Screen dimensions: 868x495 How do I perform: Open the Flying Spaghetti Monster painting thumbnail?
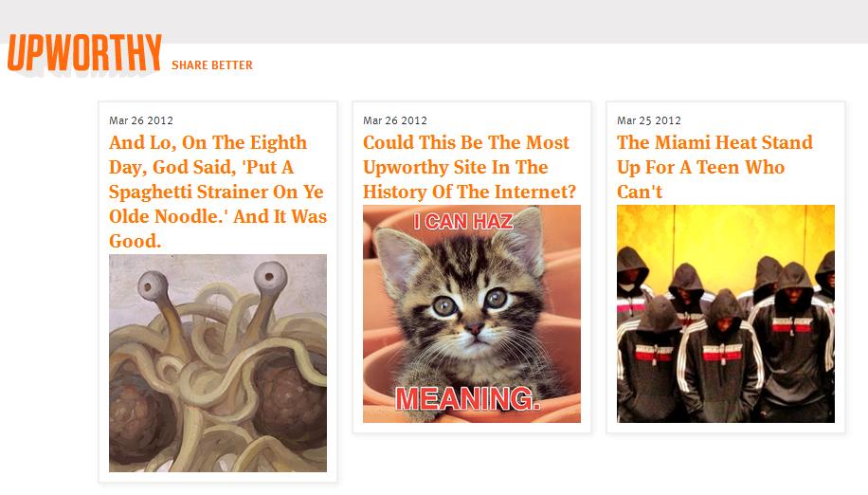[x=218, y=363]
